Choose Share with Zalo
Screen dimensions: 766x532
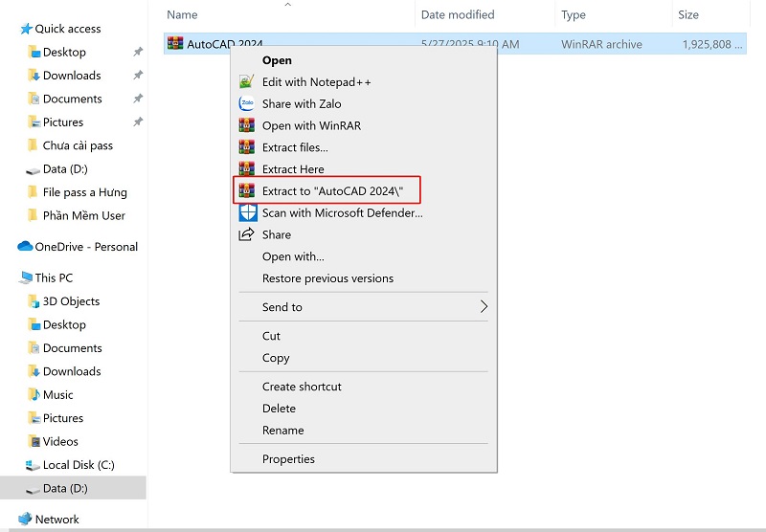coord(302,103)
